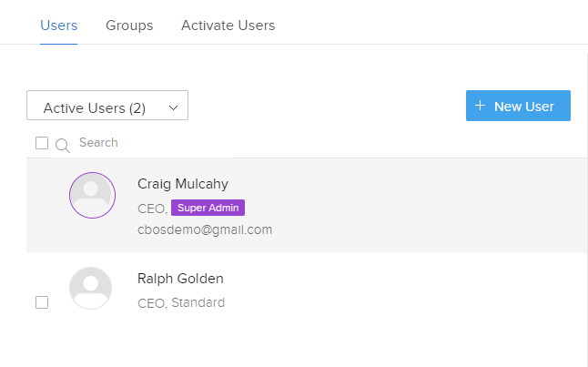Switch to the Groups tab
Viewport: 588px width, 367px height.
point(129,25)
